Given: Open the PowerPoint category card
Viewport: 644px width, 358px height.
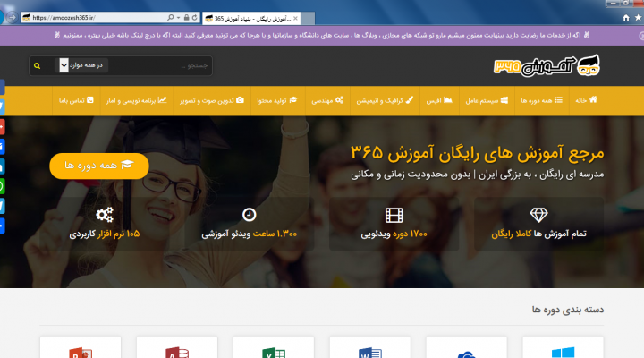Looking at the screenshot, I should [x=80, y=347].
